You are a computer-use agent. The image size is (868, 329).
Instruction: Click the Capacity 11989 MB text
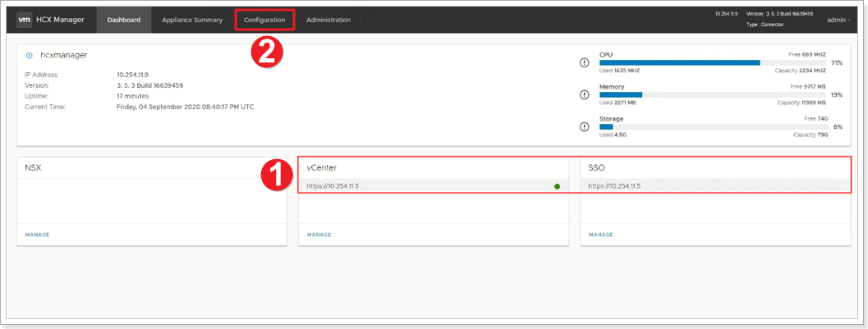[x=801, y=103]
